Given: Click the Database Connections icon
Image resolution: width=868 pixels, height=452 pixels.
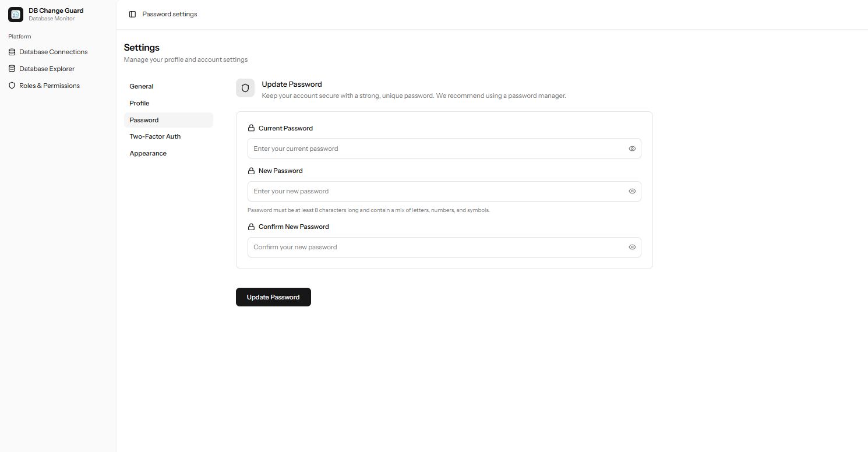Looking at the screenshot, I should point(12,52).
